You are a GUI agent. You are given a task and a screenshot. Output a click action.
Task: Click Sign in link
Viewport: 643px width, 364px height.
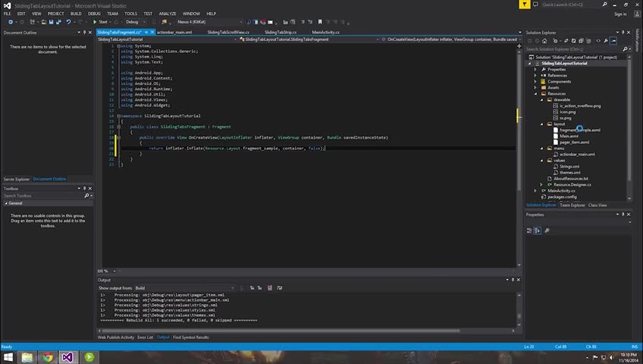pos(620,14)
